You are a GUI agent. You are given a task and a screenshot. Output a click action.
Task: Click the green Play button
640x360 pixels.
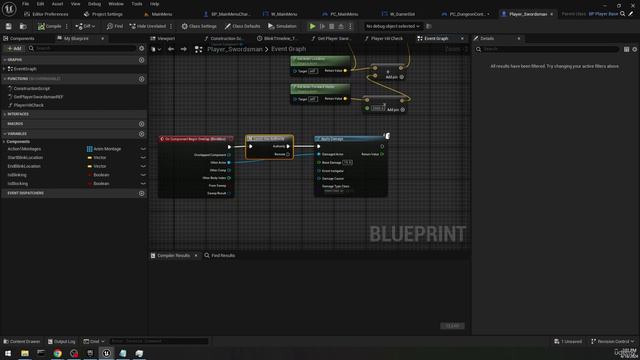click(x=312, y=26)
